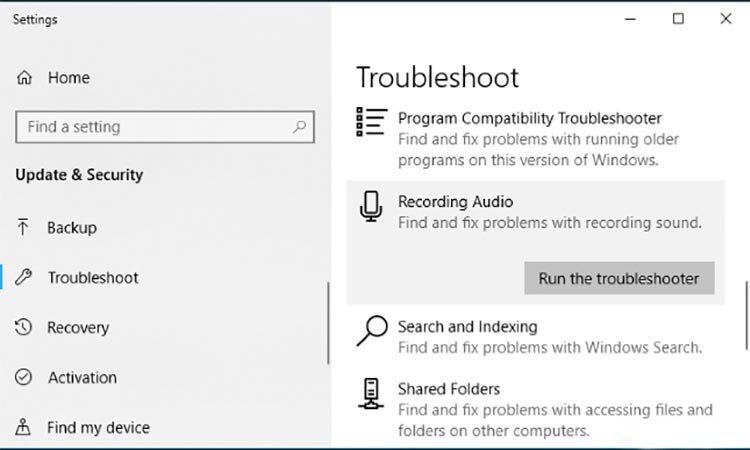The width and height of the screenshot is (750, 450).
Task: Click the magnifier icon in search box
Action: 299,127
